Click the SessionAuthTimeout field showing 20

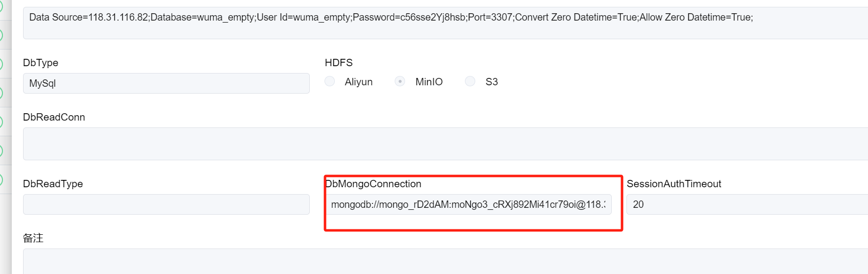tap(746, 204)
